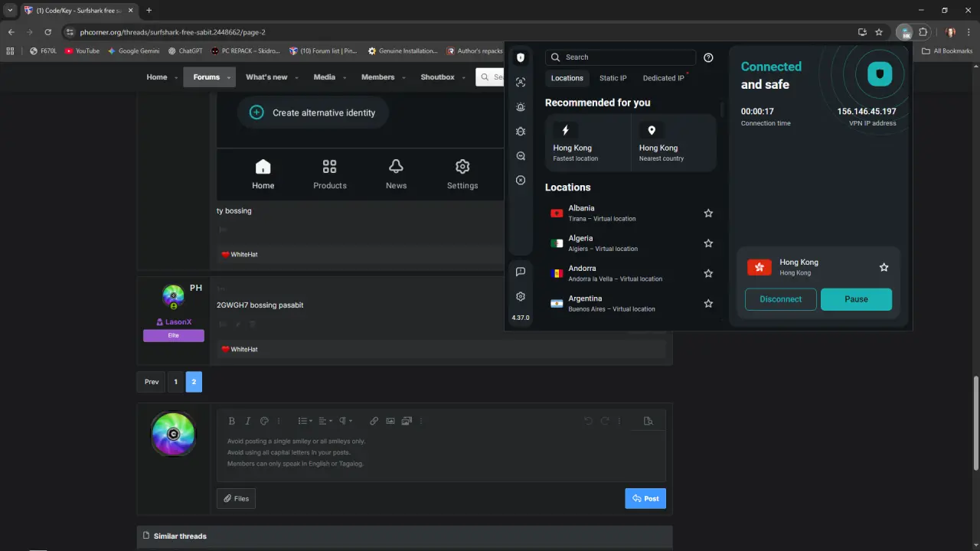The height and width of the screenshot is (551, 980).
Task: Toggle editor preview icon
Action: (x=648, y=421)
